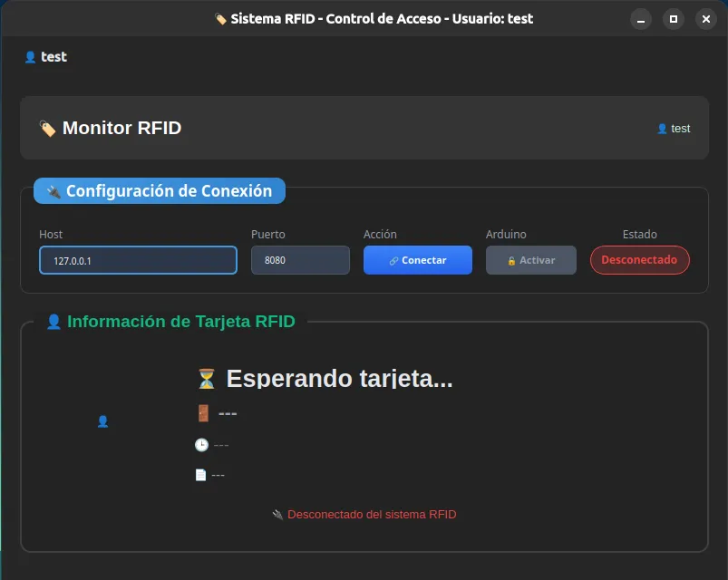Click the 'Puerto' field label
The image size is (728, 580).
coord(267,235)
